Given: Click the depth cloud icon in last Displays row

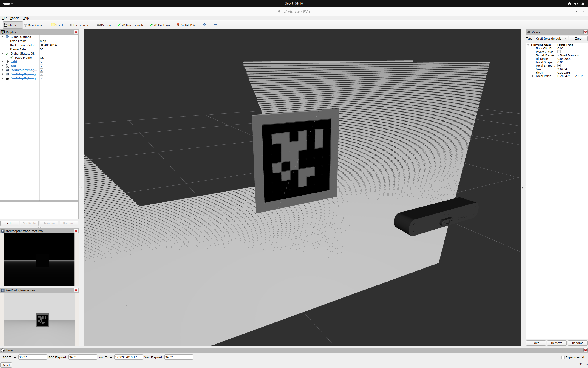Looking at the screenshot, I should point(7,78).
